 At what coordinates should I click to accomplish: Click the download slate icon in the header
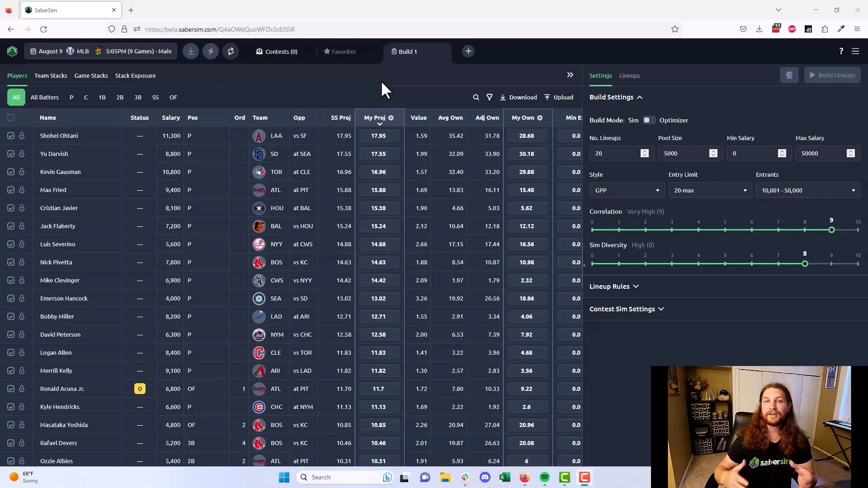[190, 51]
